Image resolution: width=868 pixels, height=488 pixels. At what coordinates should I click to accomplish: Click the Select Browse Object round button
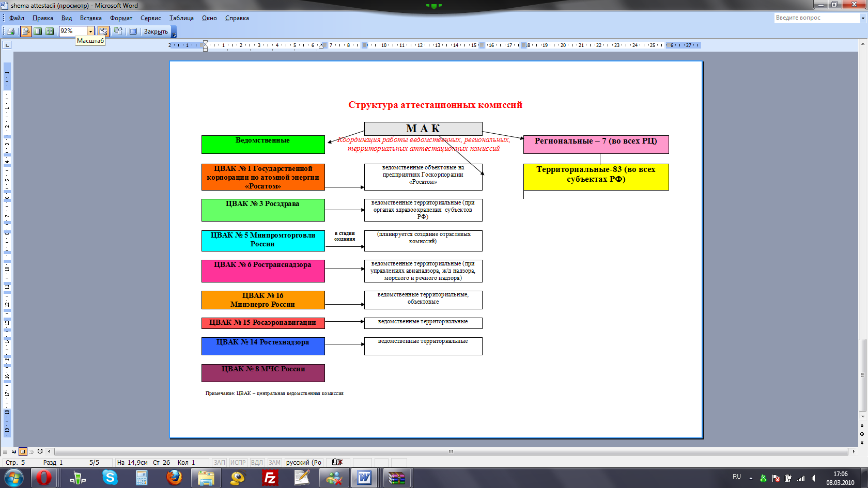(862, 434)
